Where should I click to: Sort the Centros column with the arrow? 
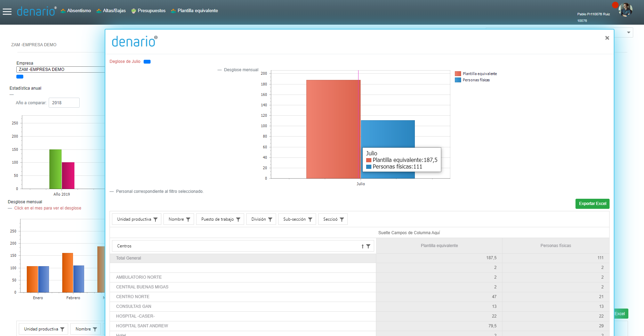[362, 246]
